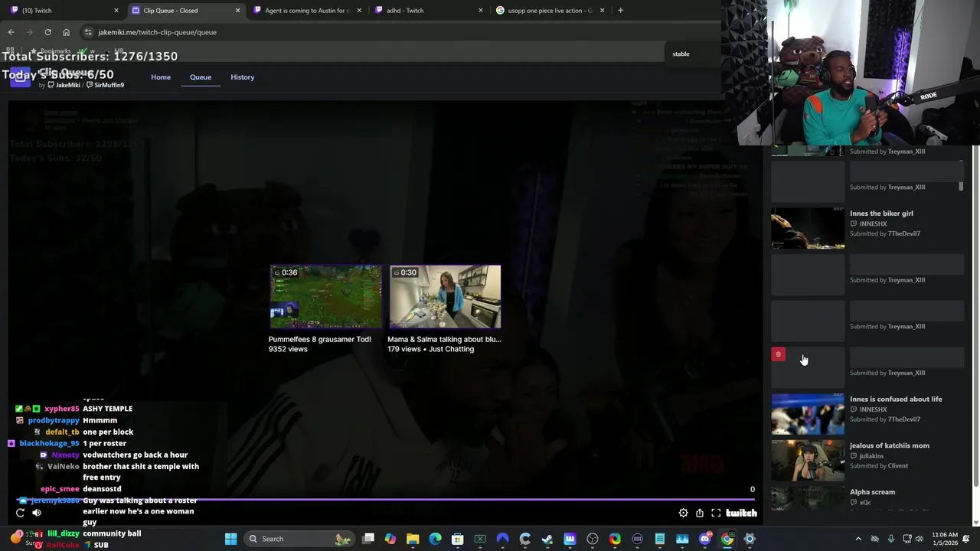Click the browser home icon
The height and width of the screenshot is (551, 980).
pyautogui.click(x=66, y=32)
